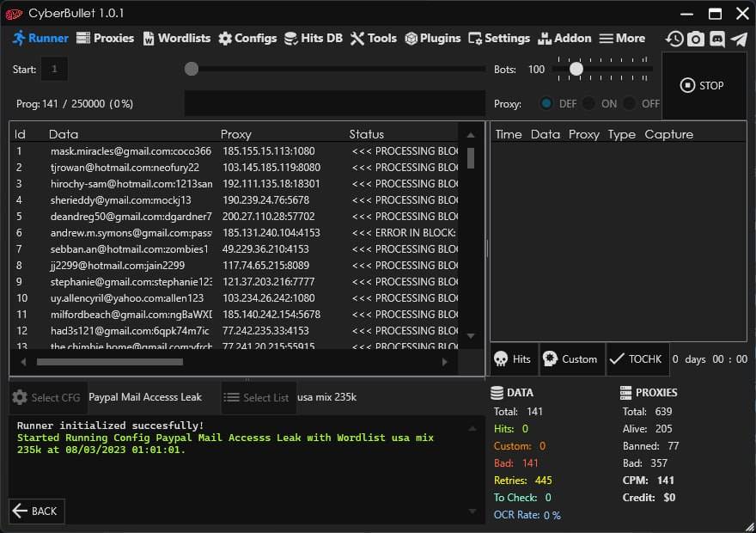756x533 pixels.
Task: Select the OFF proxy radio option
Action: [x=630, y=103]
